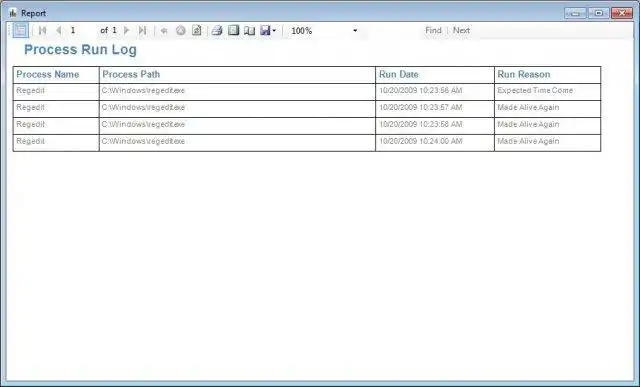Refresh the report
The width and height of the screenshot is (640, 387).
pyautogui.click(x=197, y=30)
